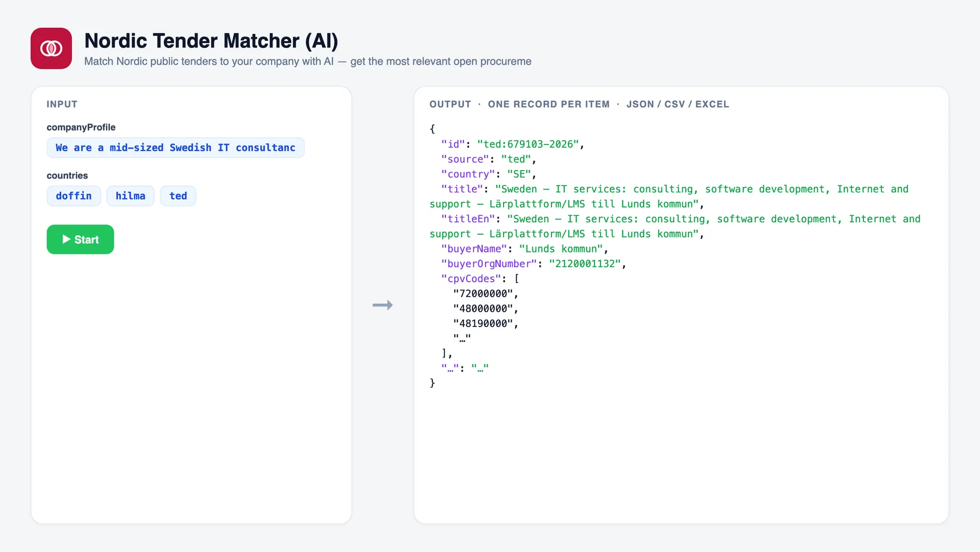The height and width of the screenshot is (552, 980).
Task: Click the green Start button
Action: coord(81,239)
